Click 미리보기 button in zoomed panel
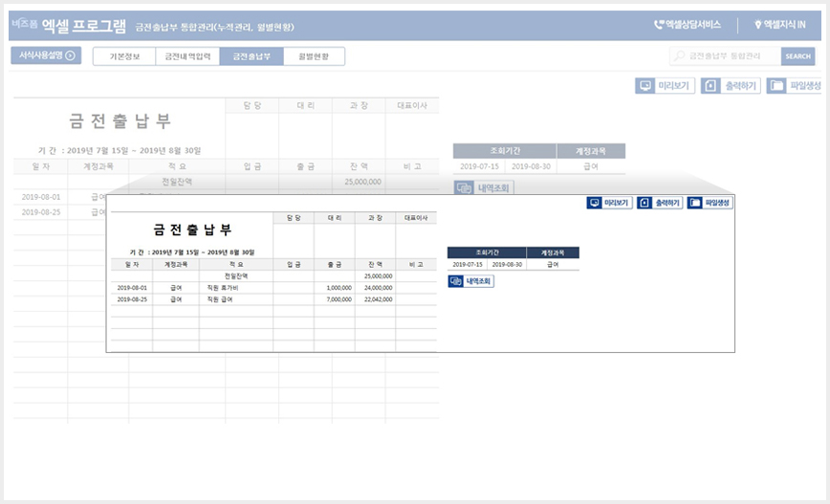 [609, 203]
